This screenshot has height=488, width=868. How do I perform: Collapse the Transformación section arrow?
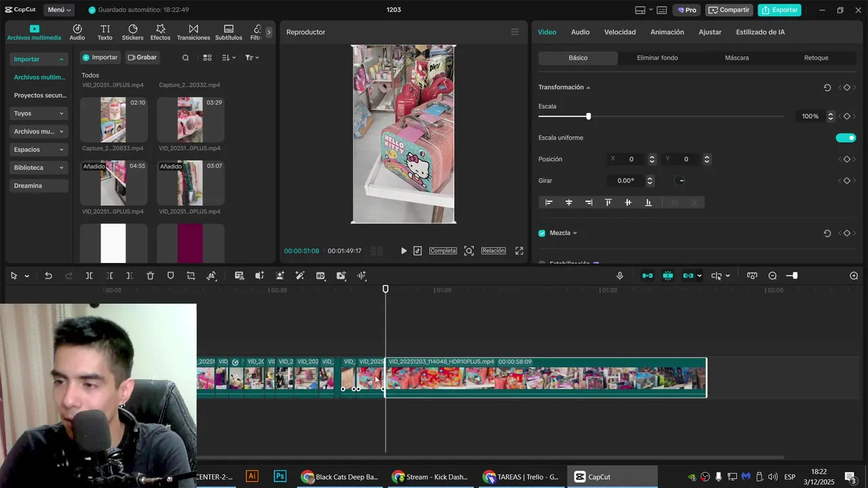(x=588, y=87)
